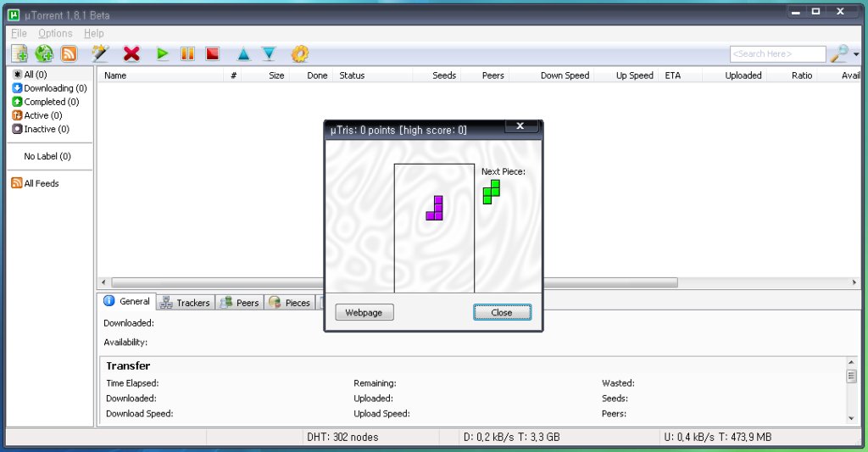Sort by Down Speed column header

pos(551,75)
